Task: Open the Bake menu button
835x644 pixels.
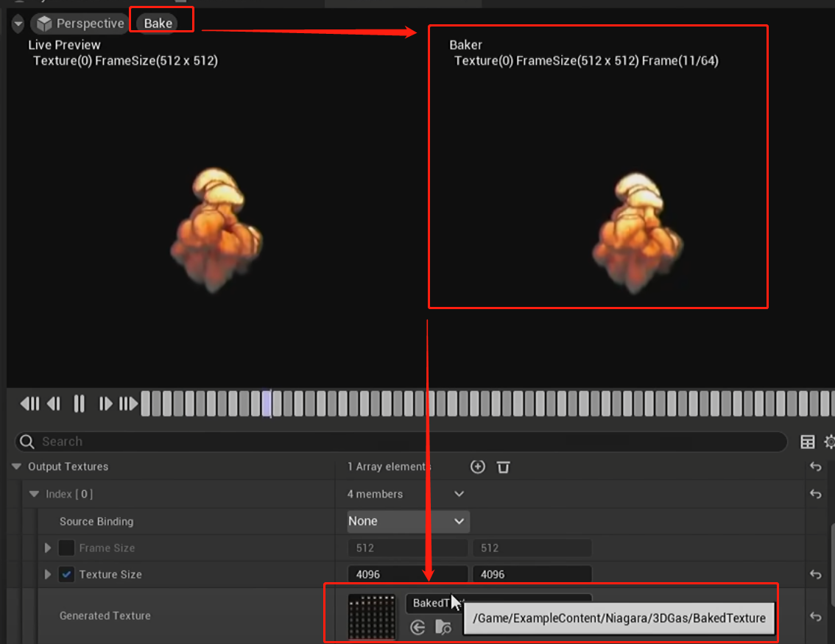Action: point(158,24)
